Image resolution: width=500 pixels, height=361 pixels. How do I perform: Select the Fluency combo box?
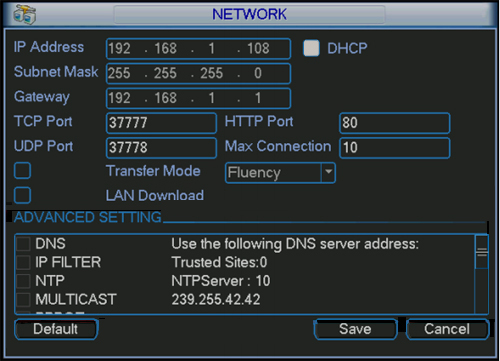click(x=280, y=173)
